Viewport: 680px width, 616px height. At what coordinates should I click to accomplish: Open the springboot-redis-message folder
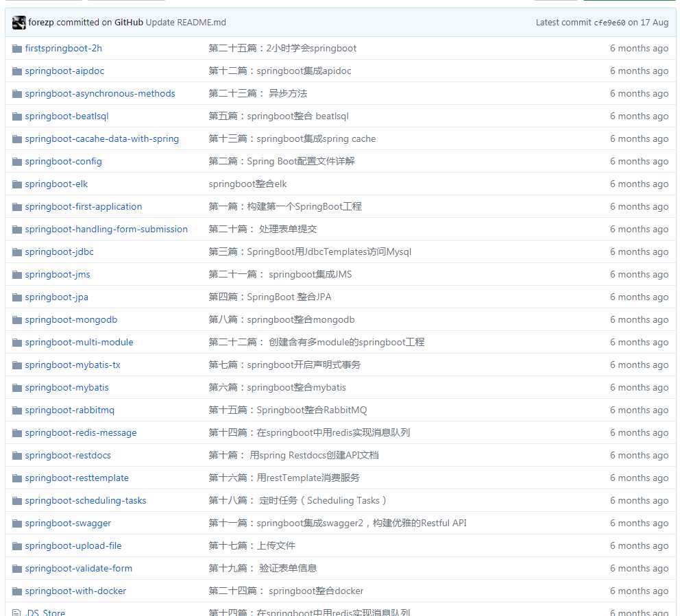click(81, 433)
